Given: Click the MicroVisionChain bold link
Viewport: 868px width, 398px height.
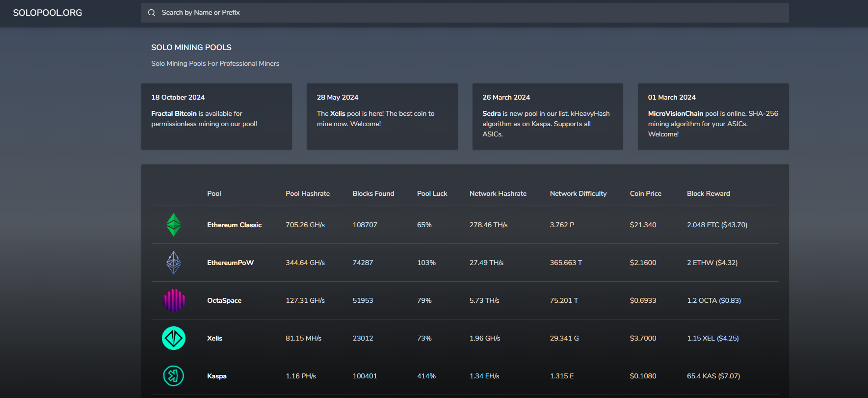Looking at the screenshot, I should pyautogui.click(x=676, y=113).
